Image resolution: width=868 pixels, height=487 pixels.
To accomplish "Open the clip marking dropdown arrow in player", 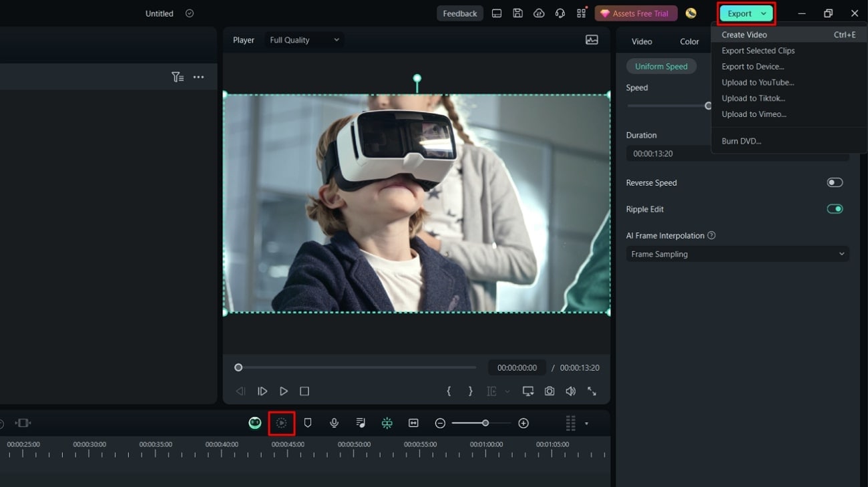I will 507,391.
